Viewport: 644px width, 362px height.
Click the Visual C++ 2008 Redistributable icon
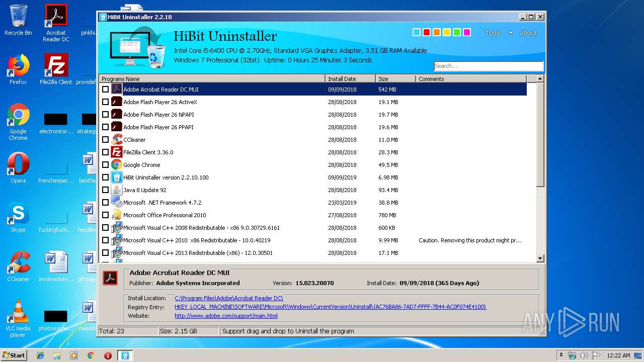coord(117,227)
